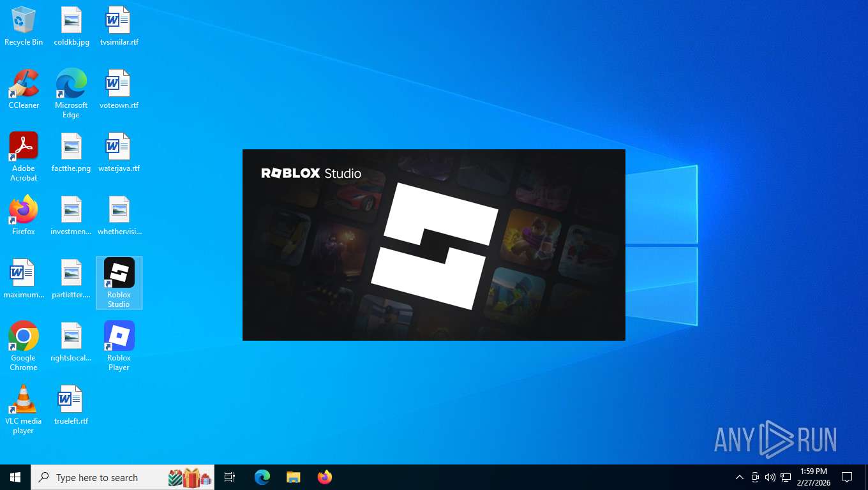Click the Roblox Studio splash logo
868x490 pixels.
click(434, 246)
